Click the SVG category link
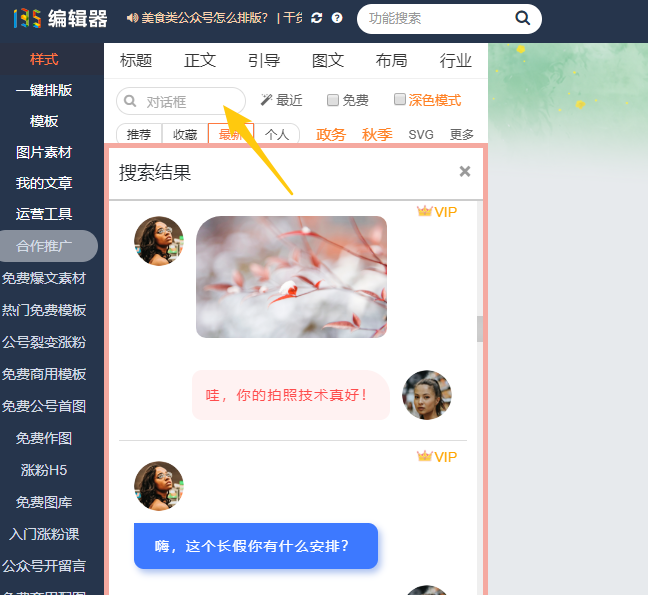 [x=421, y=134]
